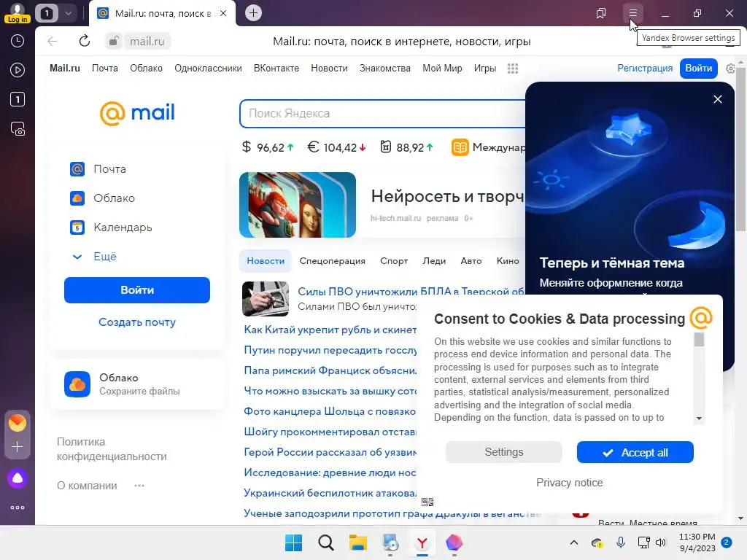Select the Спецоперация news tab
This screenshot has width=747, height=560.
click(332, 261)
